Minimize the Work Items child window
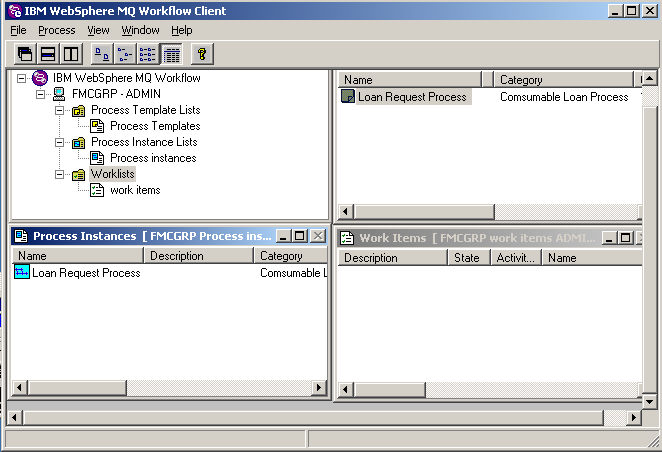This screenshot has width=662, height=452. [x=609, y=238]
